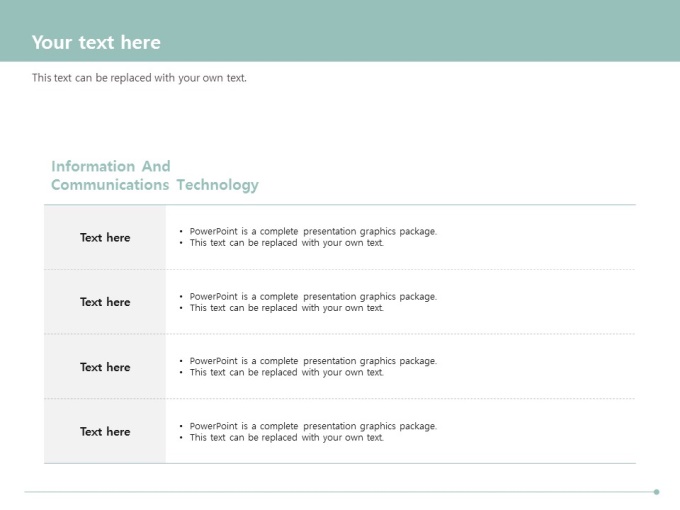Select "Text here" label in the first table row
This screenshot has width=680, height=510.
(x=105, y=238)
